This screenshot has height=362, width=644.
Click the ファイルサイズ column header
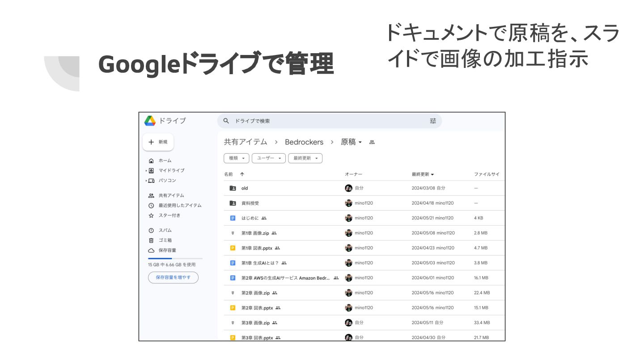point(487,174)
